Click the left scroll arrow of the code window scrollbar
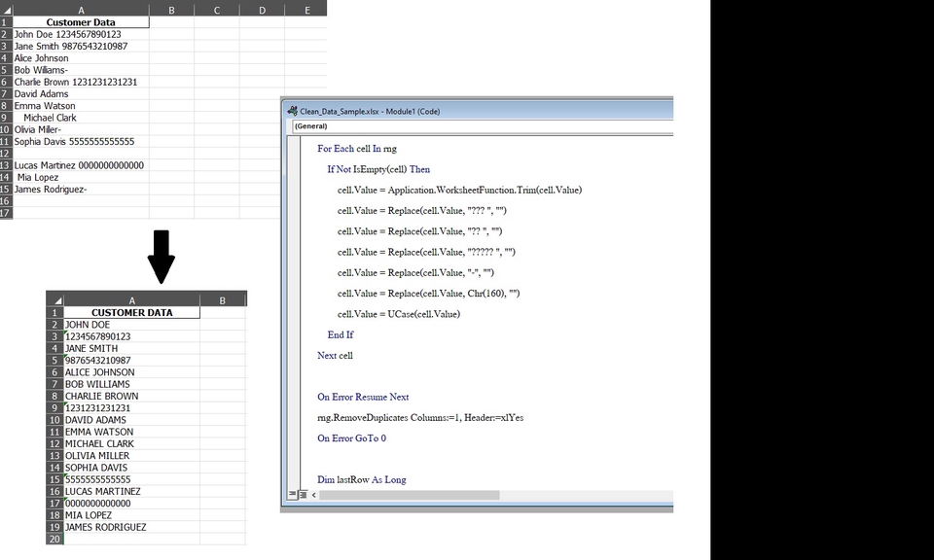The width and height of the screenshot is (934, 560). 312,495
